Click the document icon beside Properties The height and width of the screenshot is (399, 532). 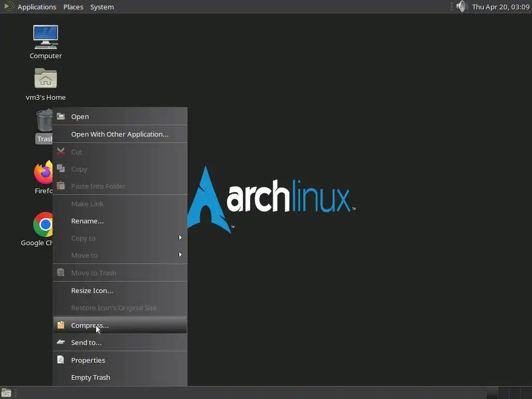tap(61, 360)
